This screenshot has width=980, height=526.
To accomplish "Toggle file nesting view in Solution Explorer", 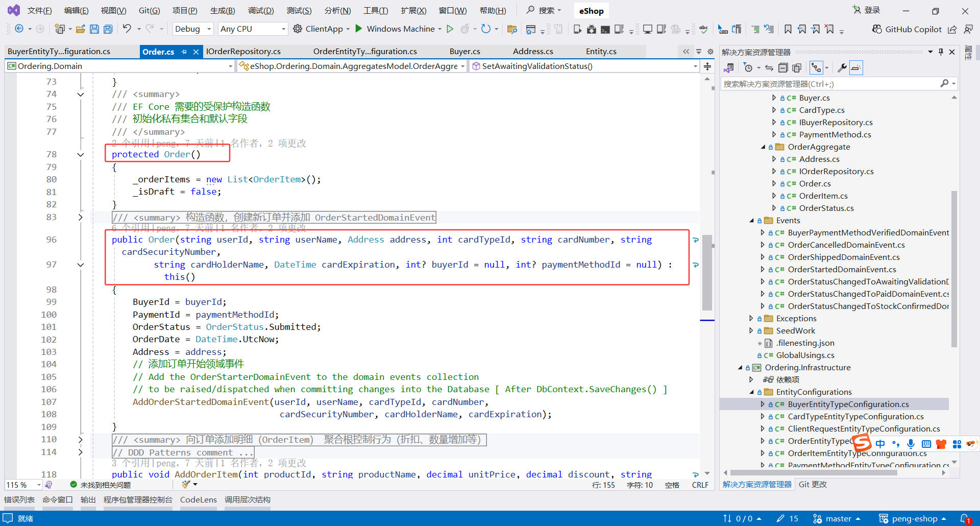I will 817,67.
